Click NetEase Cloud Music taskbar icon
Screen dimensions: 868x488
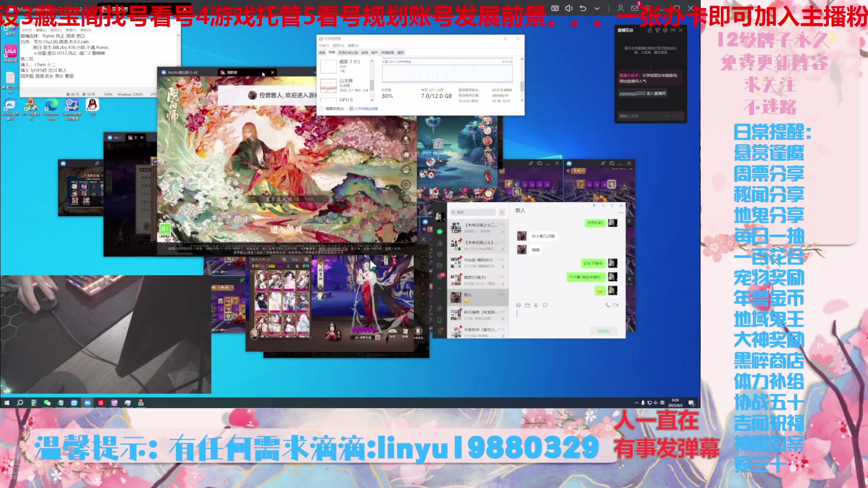point(101,403)
